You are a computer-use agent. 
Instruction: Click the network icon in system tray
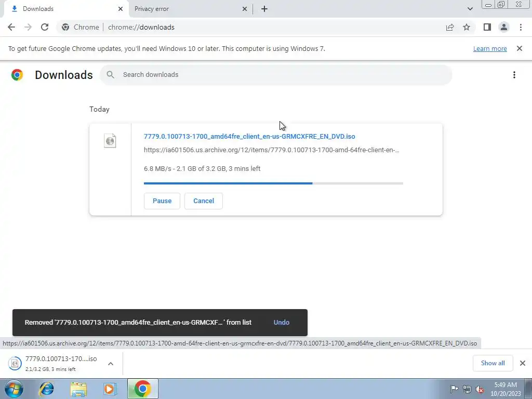[x=467, y=389]
